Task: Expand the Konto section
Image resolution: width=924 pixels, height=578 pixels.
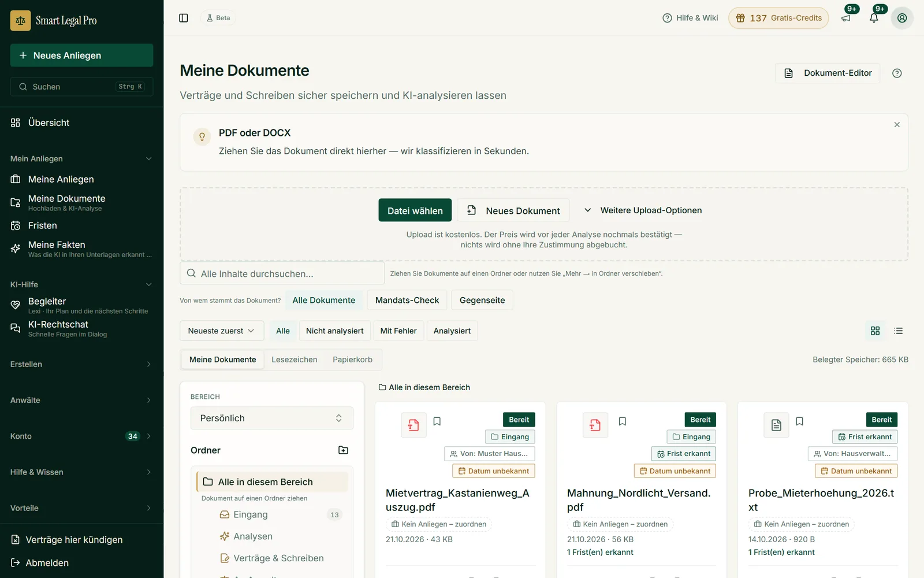Action: click(81, 436)
